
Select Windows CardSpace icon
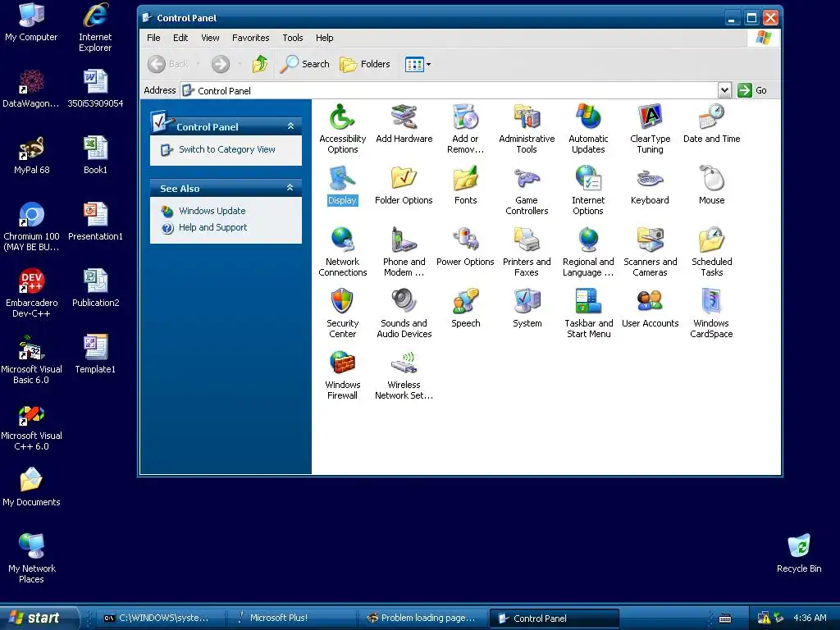click(x=711, y=313)
